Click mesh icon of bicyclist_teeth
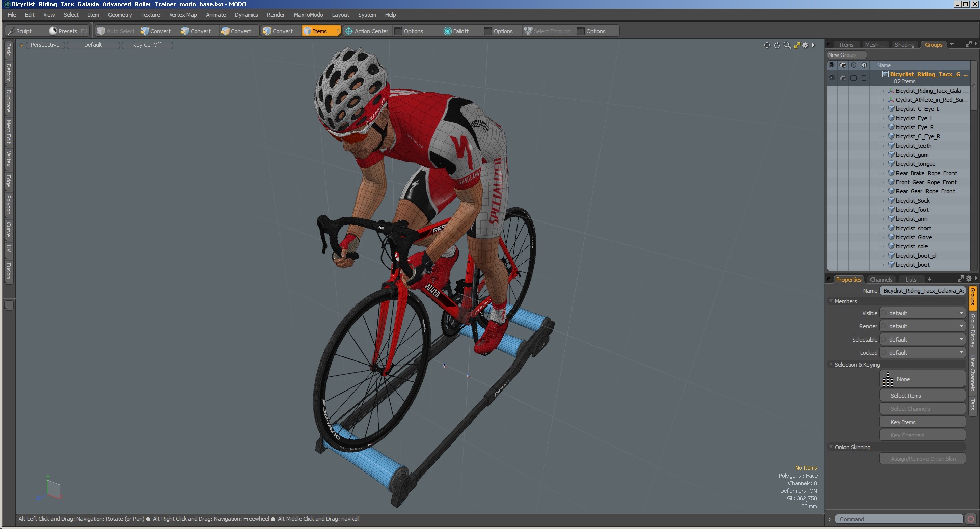Image resolution: width=980 pixels, height=529 pixels. (891, 146)
